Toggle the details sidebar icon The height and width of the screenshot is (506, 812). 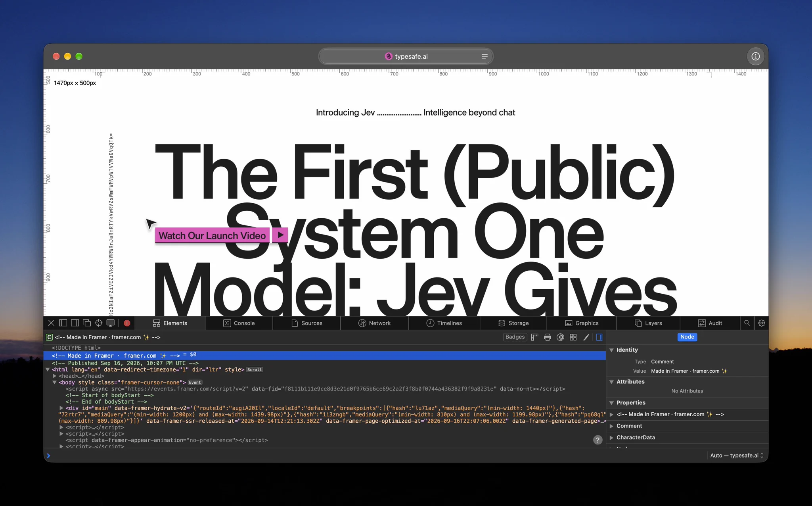coord(599,337)
